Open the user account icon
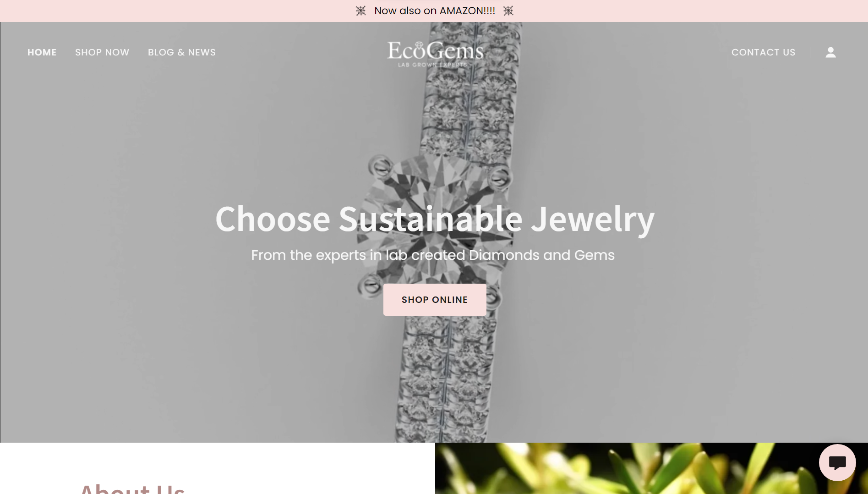Viewport: 868px width, 494px height. [830, 52]
